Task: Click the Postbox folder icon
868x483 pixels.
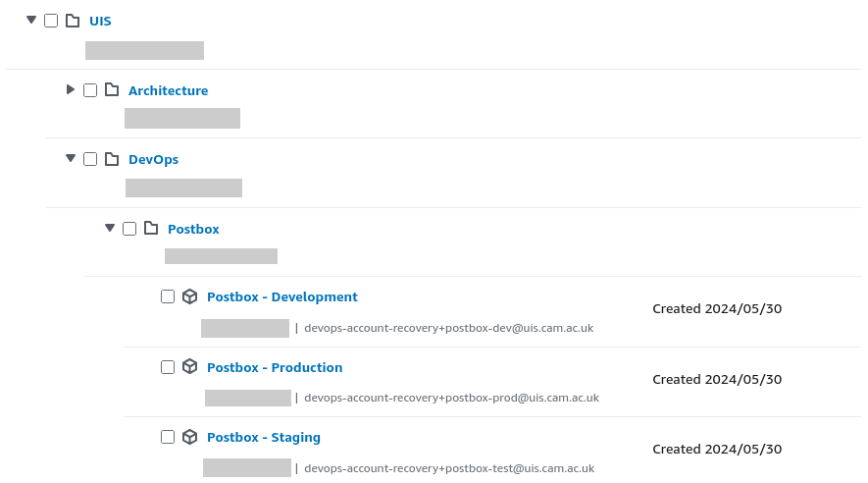Action: point(151,228)
